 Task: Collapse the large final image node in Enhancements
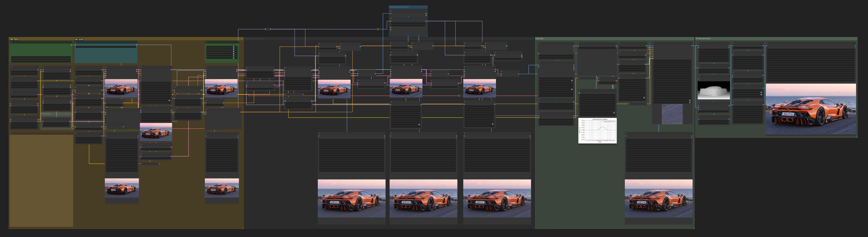point(767,43)
